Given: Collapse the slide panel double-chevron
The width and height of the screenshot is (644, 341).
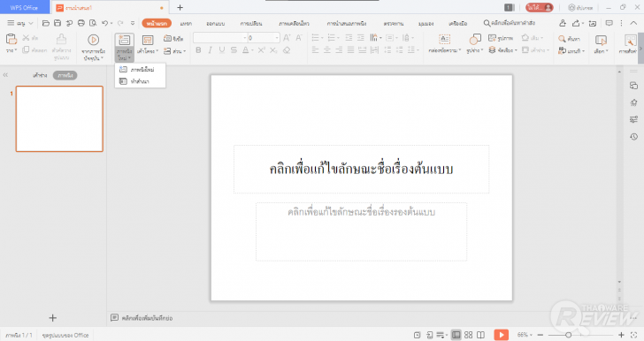Looking at the screenshot, I should (x=5, y=75).
